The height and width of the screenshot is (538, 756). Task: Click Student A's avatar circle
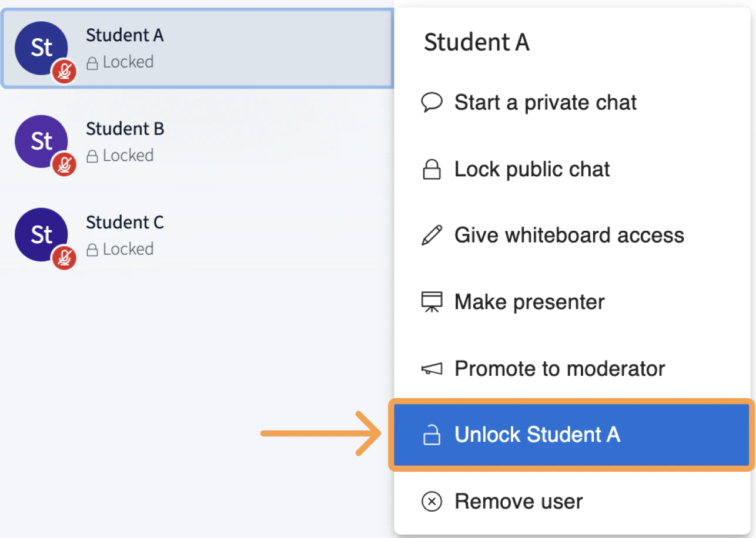(x=39, y=47)
